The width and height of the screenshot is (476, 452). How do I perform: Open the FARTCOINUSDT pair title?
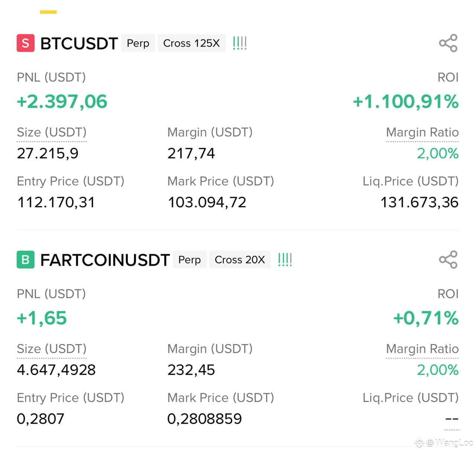(x=105, y=260)
